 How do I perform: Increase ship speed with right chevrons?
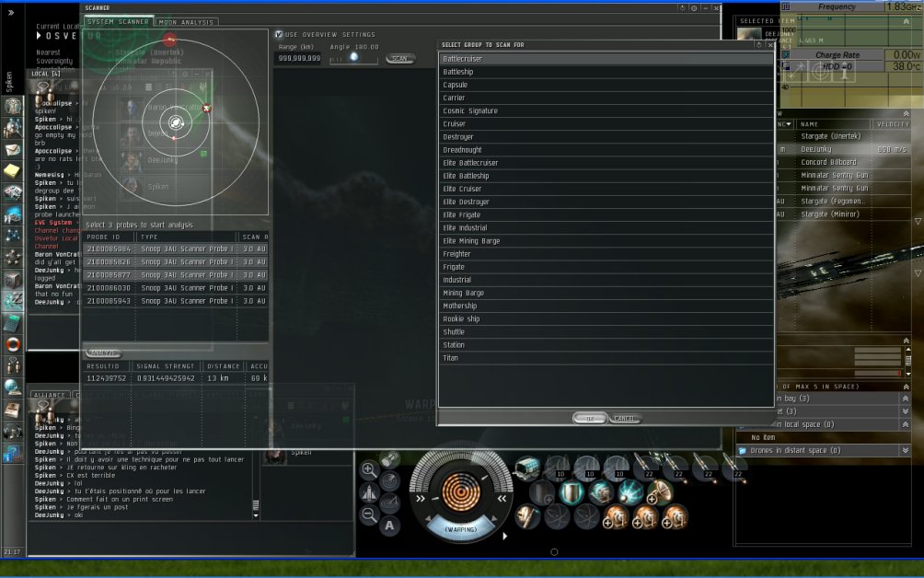point(502,499)
